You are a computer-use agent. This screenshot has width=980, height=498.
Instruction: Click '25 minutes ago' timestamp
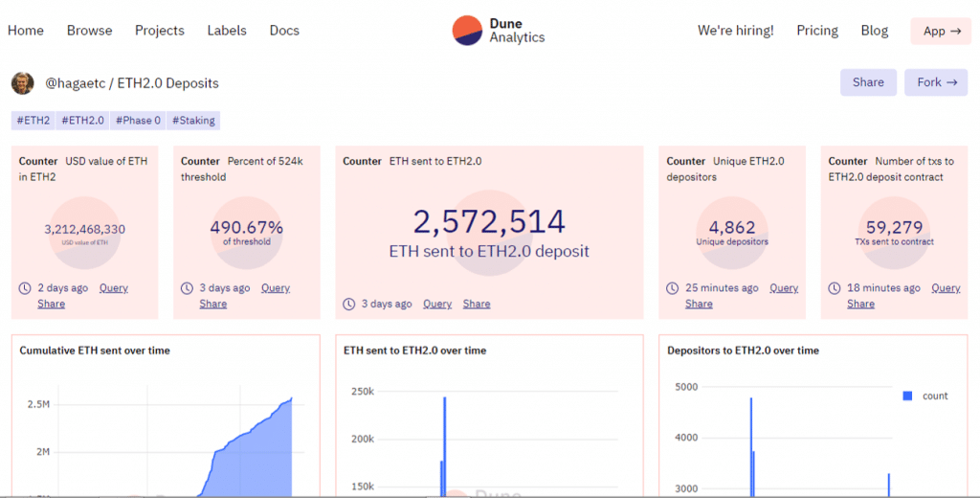pos(722,288)
